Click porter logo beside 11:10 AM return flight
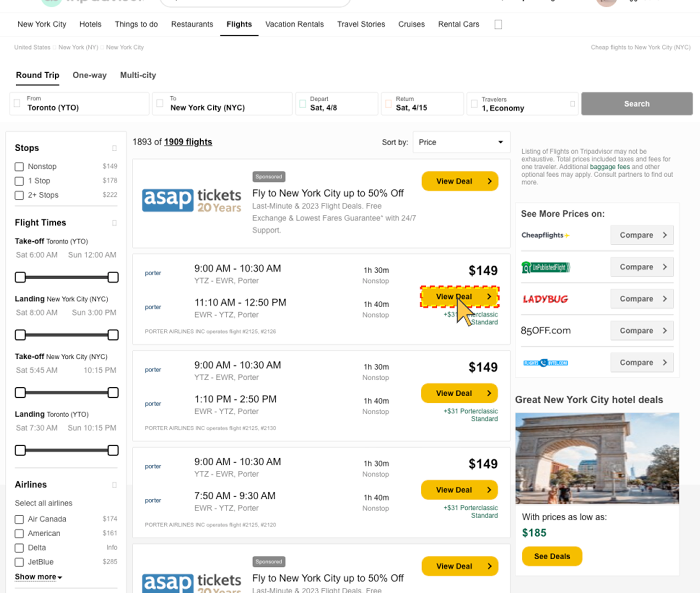The height and width of the screenshot is (593, 700). click(x=153, y=307)
